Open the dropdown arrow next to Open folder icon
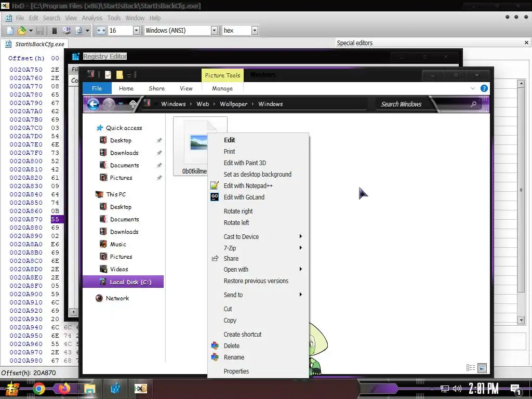The width and height of the screenshot is (532, 399). click(x=31, y=31)
